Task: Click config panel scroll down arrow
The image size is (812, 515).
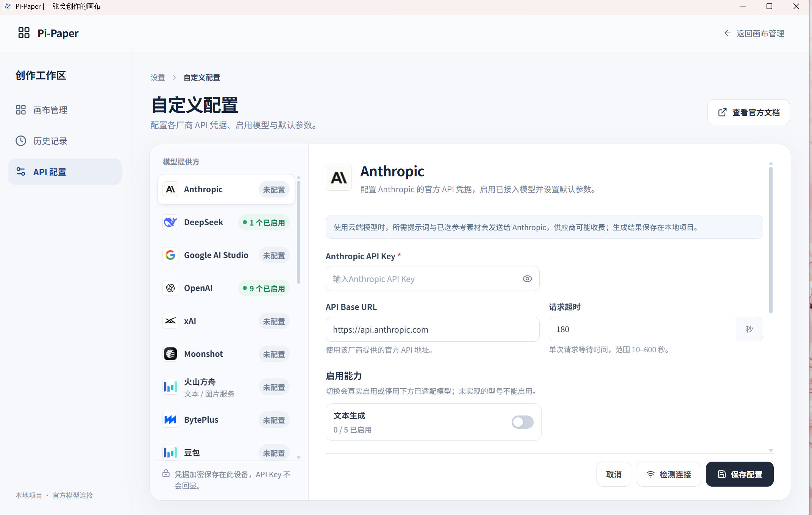Action: 771,451
